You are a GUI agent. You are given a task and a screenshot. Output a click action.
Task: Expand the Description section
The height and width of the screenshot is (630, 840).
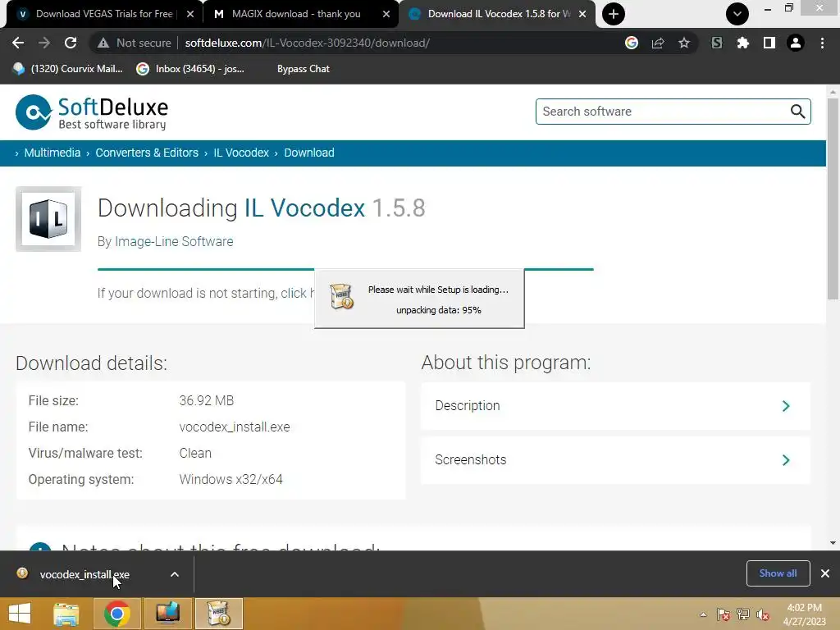click(x=615, y=405)
